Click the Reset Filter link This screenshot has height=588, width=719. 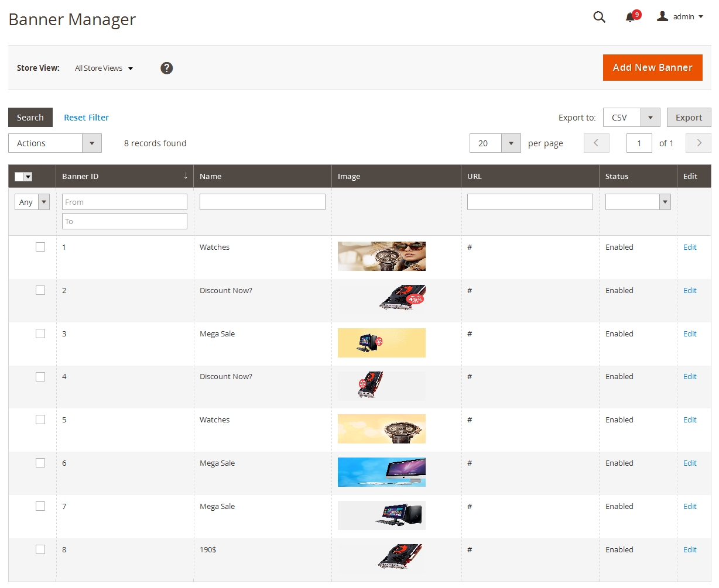click(x=86, y=118)
